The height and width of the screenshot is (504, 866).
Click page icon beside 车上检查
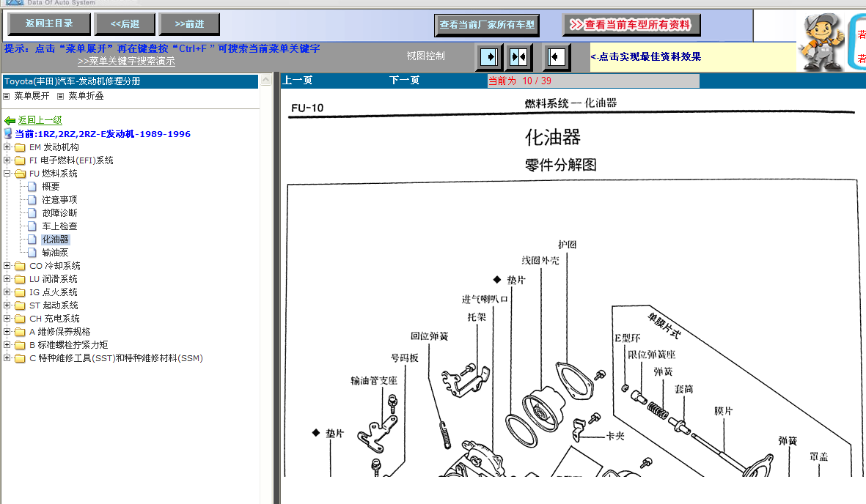pyautogui.click(x=32, y=226)
